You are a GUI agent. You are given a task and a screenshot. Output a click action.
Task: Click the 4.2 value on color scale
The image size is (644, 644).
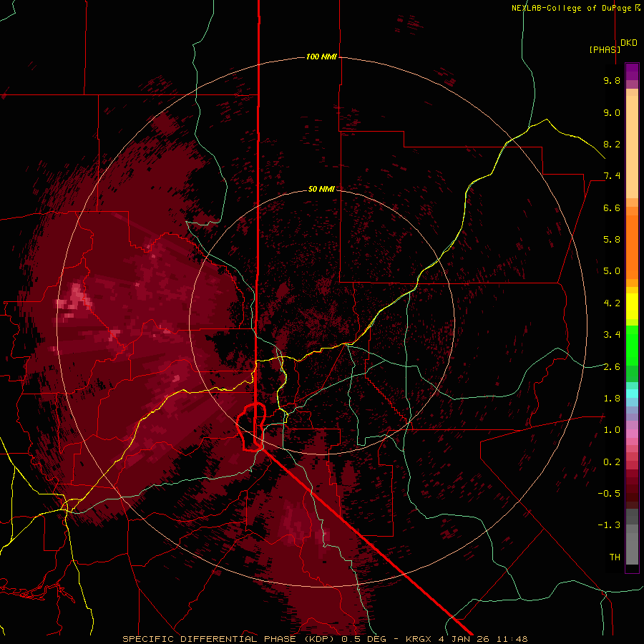(x=612, y=303)
